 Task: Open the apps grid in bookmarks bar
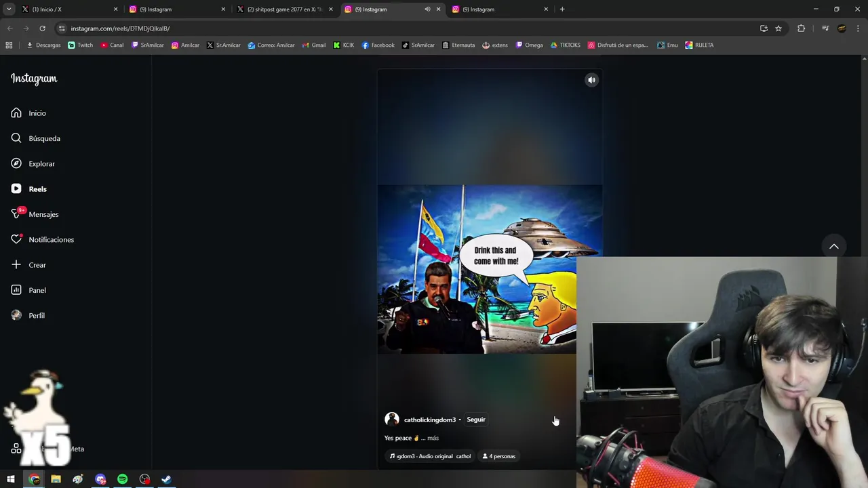[x=9, y=45]
